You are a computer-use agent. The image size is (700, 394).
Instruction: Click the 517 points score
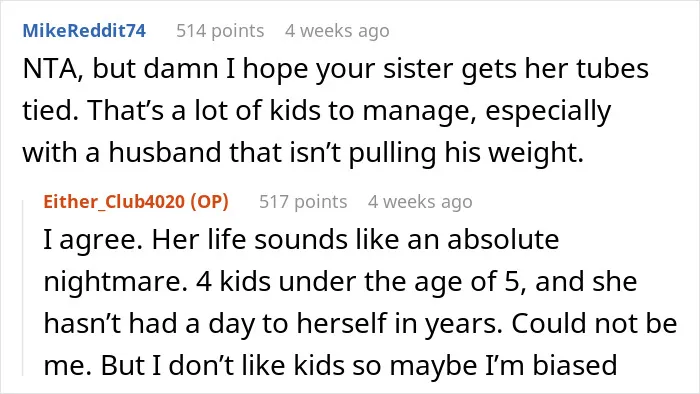tap(303, 202)
